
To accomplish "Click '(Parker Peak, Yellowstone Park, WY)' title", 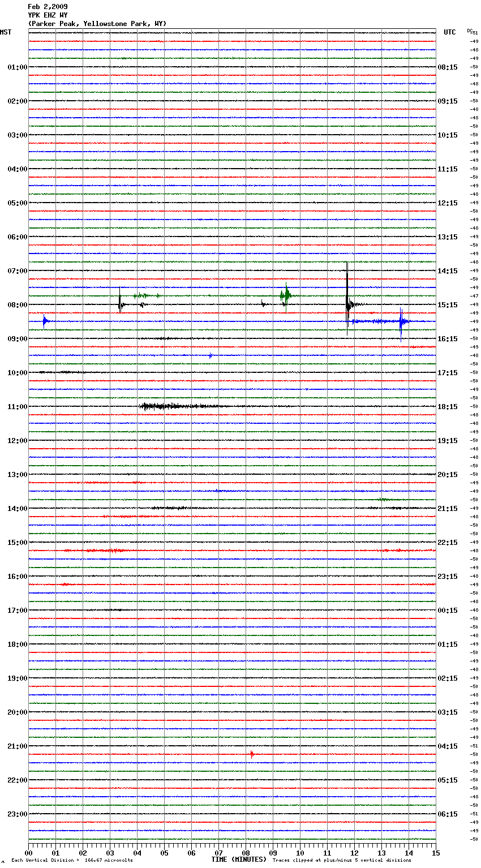I will coord(97,24).
